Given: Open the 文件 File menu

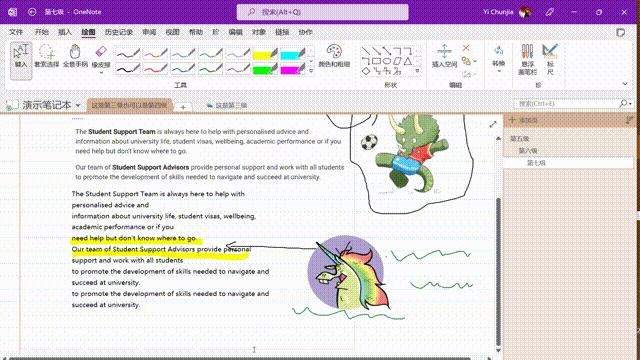Looking at the screenshot, I should 16,32.
